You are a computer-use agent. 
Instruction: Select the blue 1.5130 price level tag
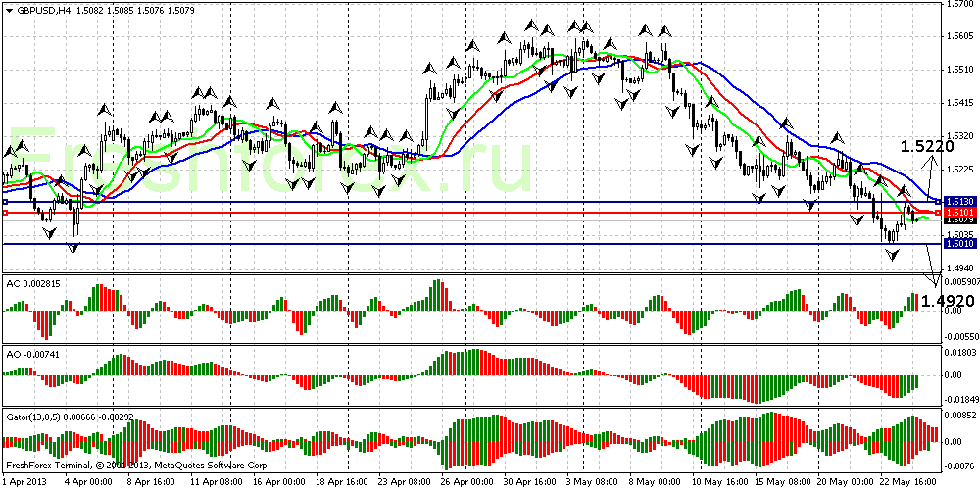959,202
